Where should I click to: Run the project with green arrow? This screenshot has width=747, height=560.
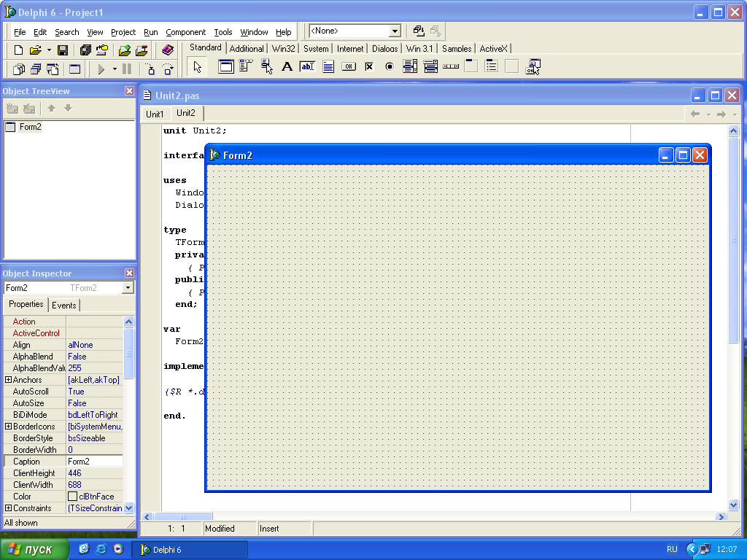[101, 69]
